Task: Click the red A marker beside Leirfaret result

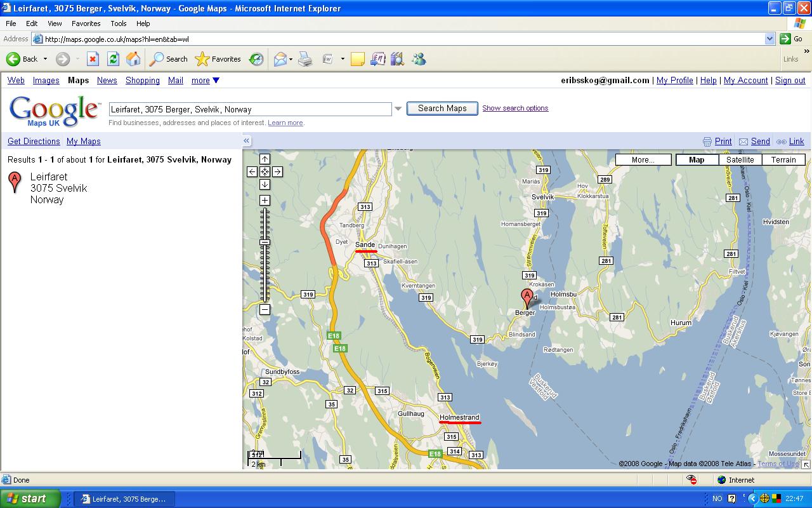Action: point(14,182)
